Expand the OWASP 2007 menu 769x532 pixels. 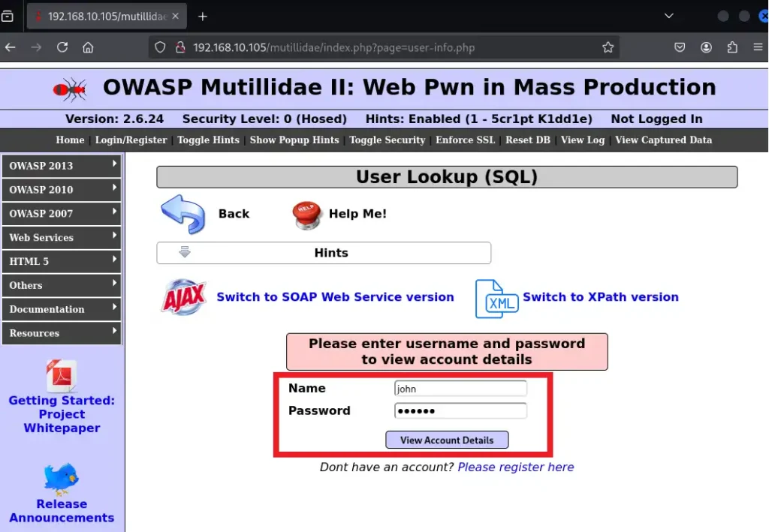pos(62,214)
